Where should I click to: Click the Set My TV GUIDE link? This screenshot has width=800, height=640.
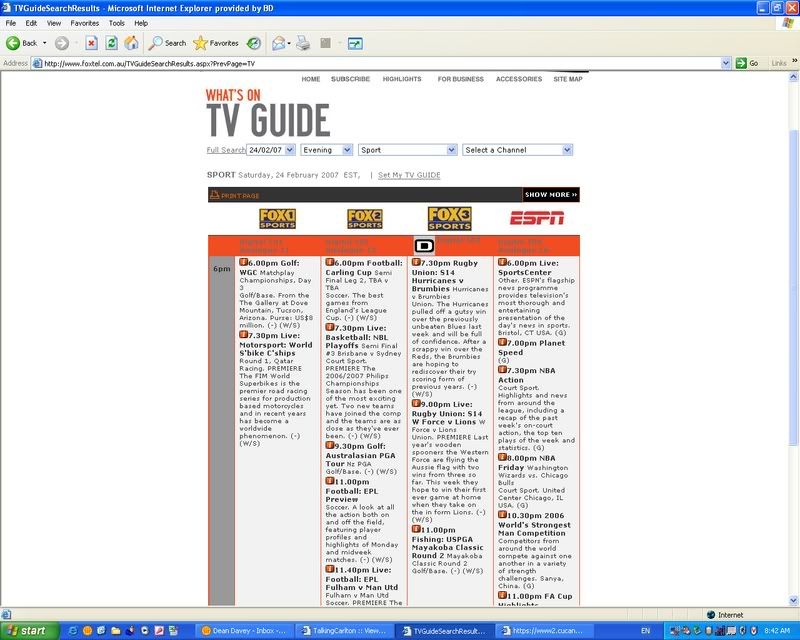[x=409, y=175]
